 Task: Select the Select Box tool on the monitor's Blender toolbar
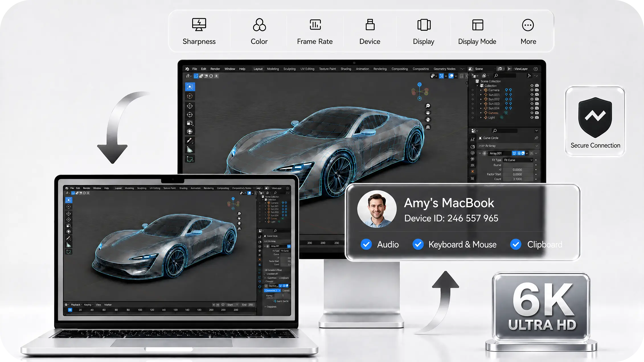click(x=190, y=87)
